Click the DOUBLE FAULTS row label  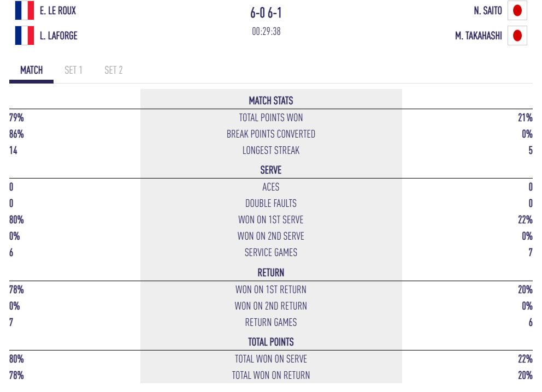pos(271,203)
